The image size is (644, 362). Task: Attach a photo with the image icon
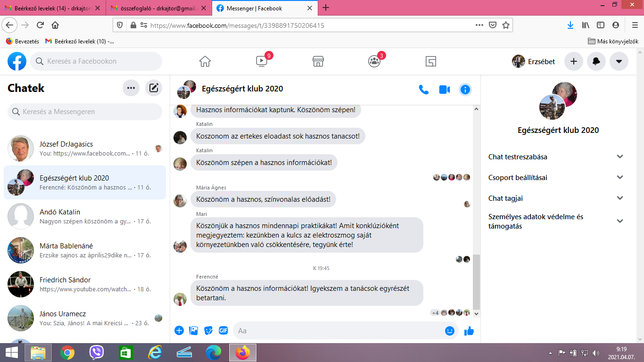point(193,330)
